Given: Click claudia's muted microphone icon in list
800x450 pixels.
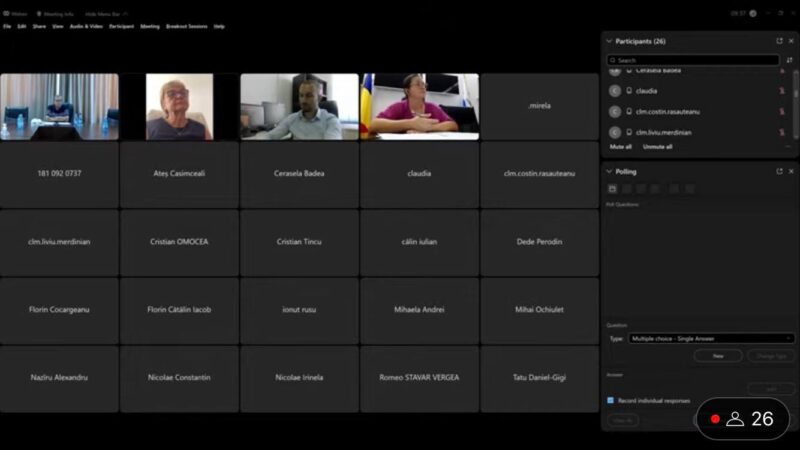Looking at the screenshot, I should point(781,91).
